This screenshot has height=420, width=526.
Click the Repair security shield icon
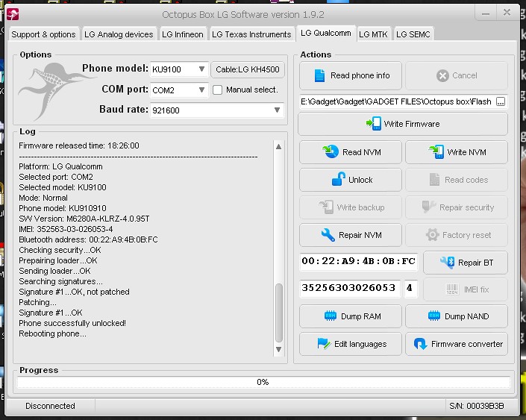click(428, 207)
